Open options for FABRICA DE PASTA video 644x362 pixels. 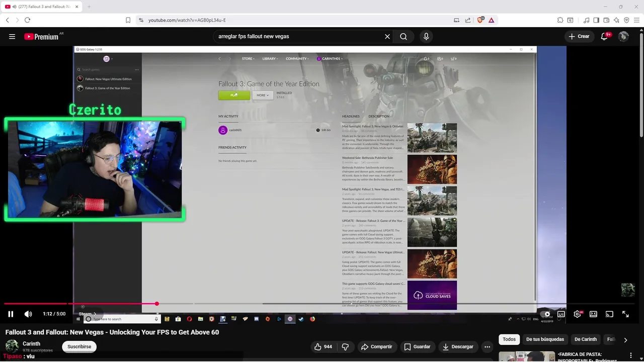click(x=631, y=355)
